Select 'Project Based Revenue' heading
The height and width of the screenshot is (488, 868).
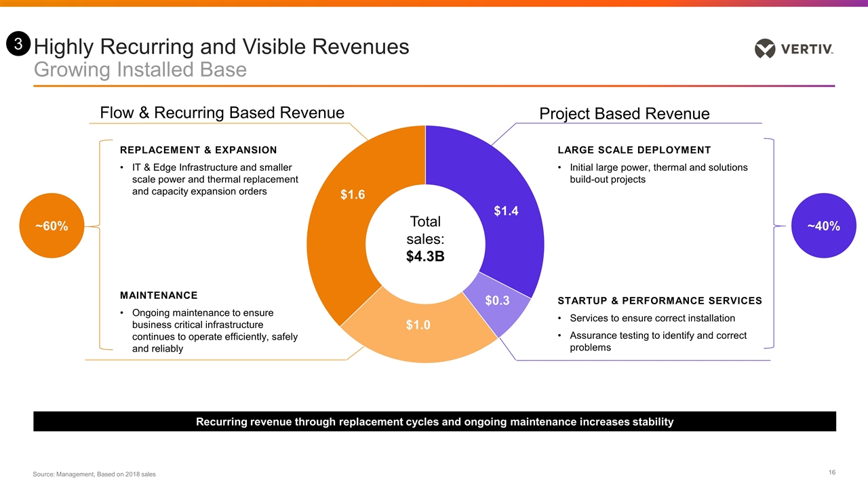[624, 114]
